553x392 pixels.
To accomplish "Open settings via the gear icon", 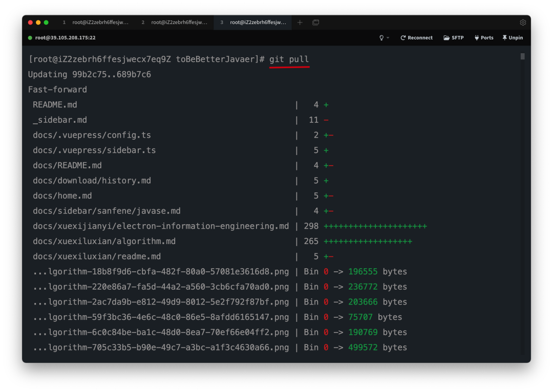I will click(x=523, y=22).
